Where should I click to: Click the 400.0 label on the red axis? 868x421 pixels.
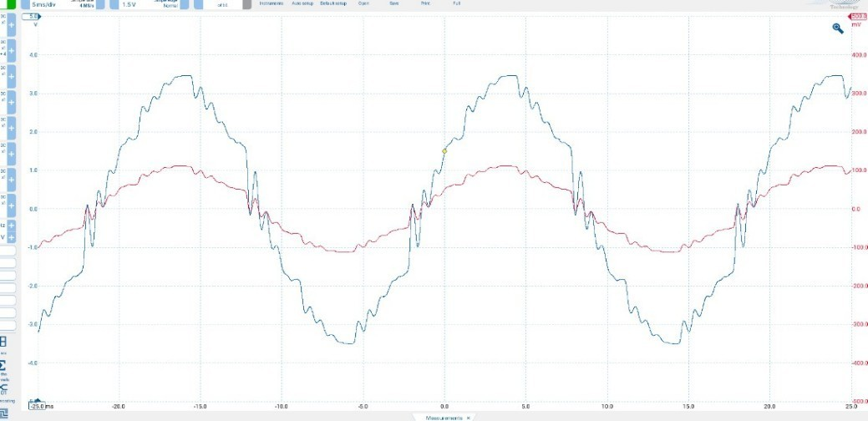click(x=859, y=55)
